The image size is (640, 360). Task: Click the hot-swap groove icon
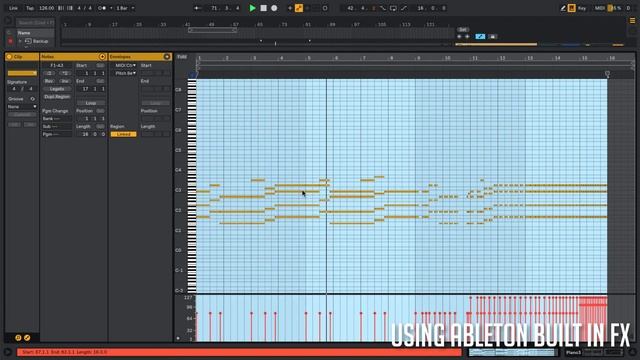[32, 99]
